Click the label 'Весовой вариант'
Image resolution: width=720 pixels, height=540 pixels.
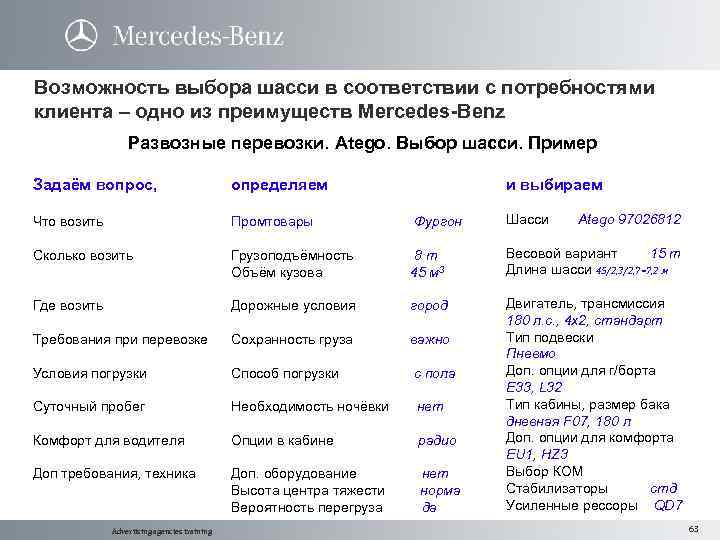[561, 253]
